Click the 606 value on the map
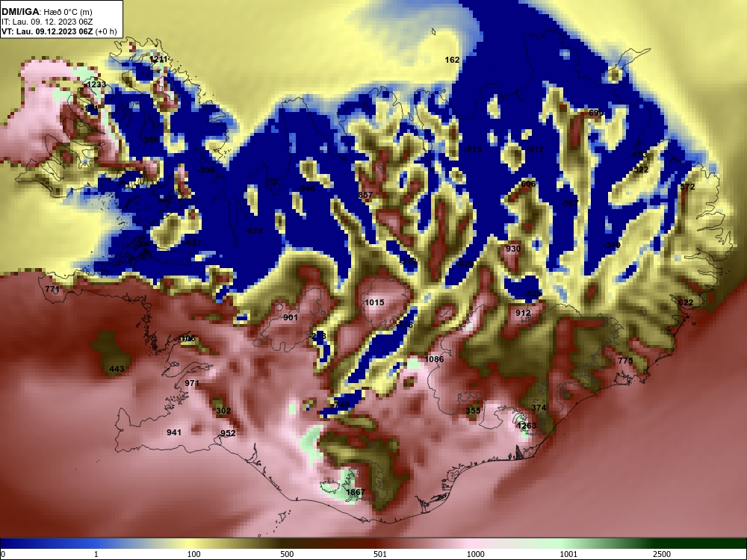747x560 pixels. (528, 184)
